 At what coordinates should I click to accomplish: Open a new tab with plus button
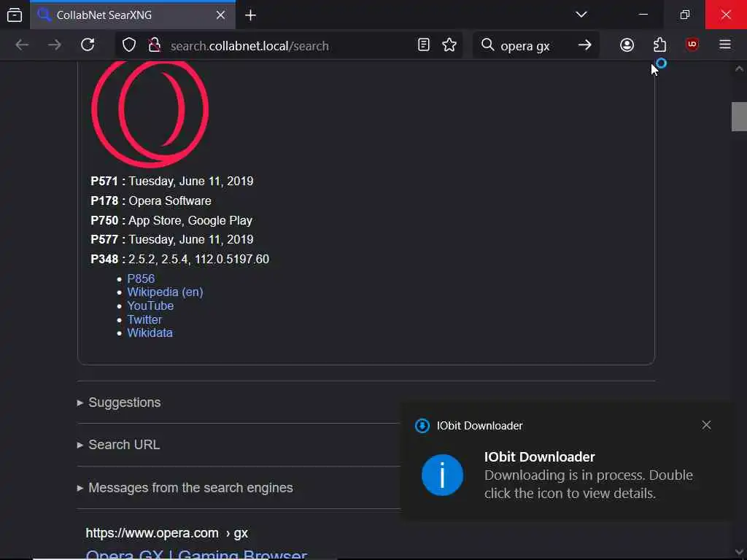click(x=251, y=15)
